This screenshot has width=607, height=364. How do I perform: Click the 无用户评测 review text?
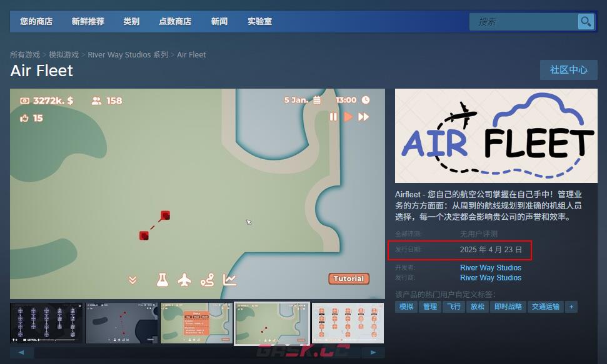[x=479, y=234]
